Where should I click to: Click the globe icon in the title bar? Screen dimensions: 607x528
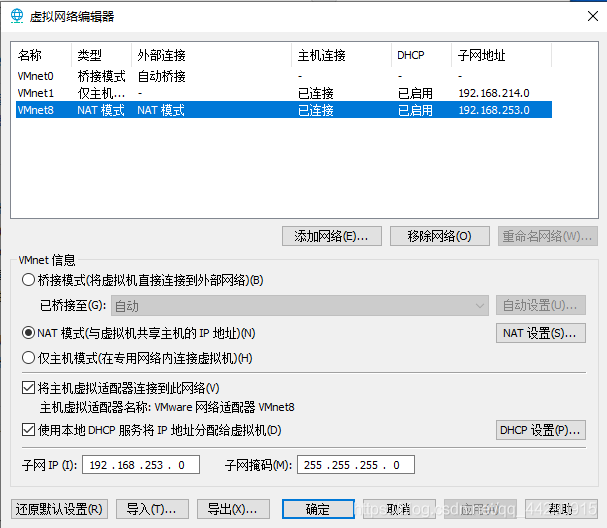pos(17,16)
